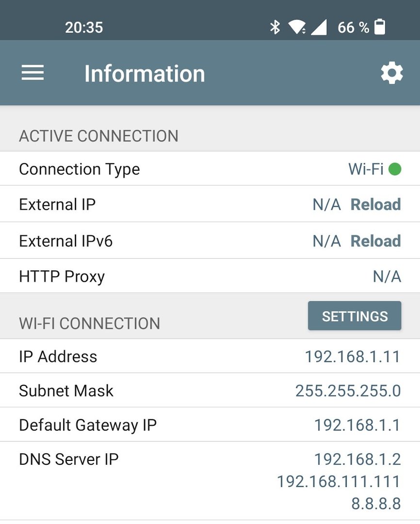Tap the Default Gateway IP 192.168.1.1
The height and width of the screenshot is (524, 420).
coord(357,425)
